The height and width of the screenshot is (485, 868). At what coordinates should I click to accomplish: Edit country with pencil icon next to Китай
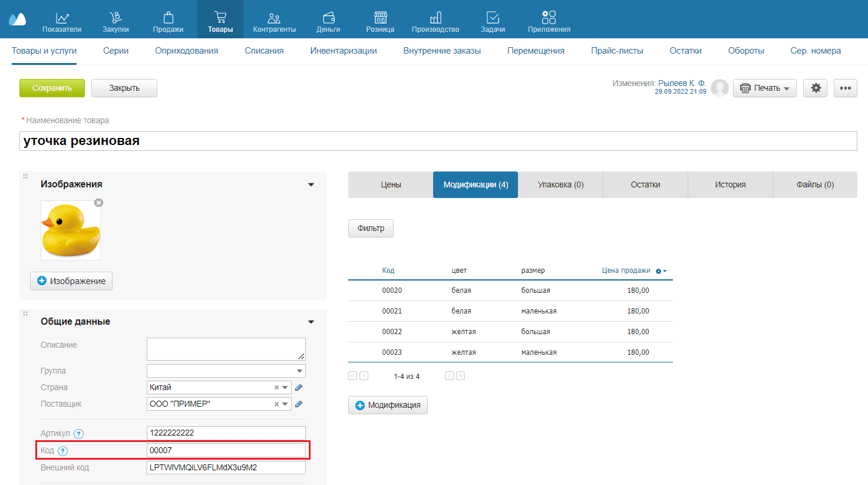[299, 388]
